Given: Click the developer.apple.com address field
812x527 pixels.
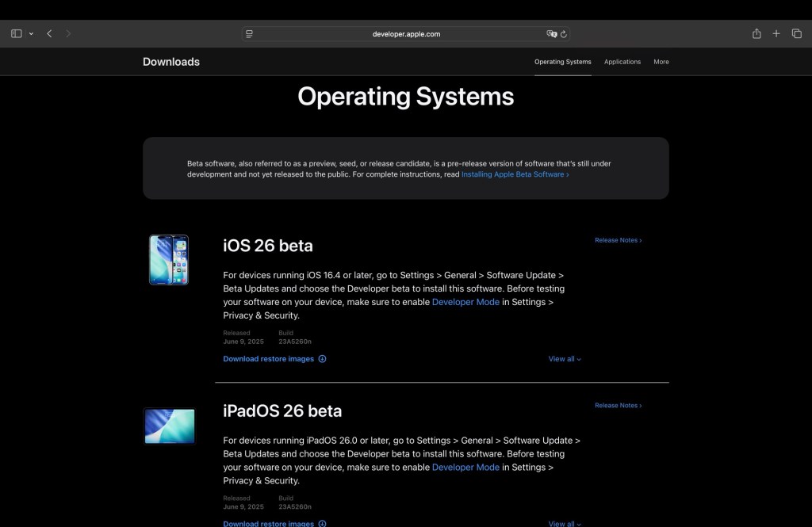Looking at the screenshot, I should [406, 34].
